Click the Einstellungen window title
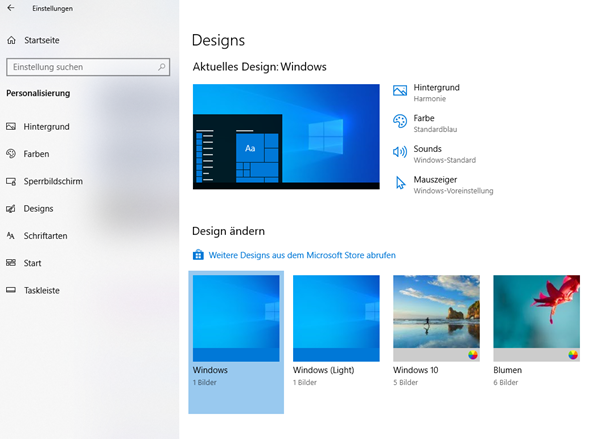 (x=52, y=8)
